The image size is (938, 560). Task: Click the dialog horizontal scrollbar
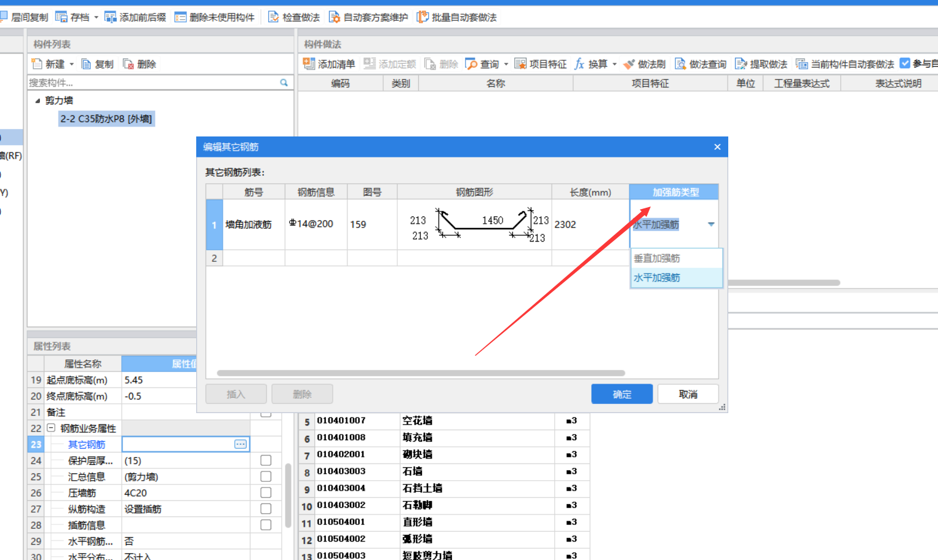click(421, 373)
